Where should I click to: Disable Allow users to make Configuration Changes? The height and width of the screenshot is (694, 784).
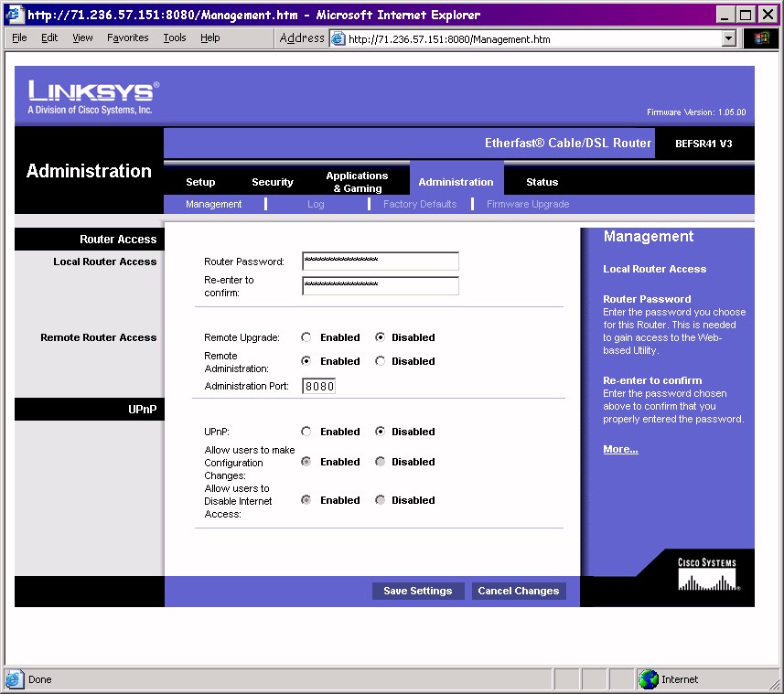(380, 462)
